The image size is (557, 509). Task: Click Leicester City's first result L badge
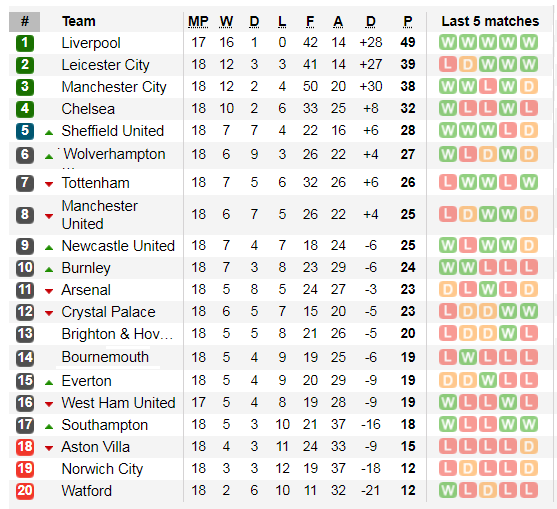[x=448, y=64]
